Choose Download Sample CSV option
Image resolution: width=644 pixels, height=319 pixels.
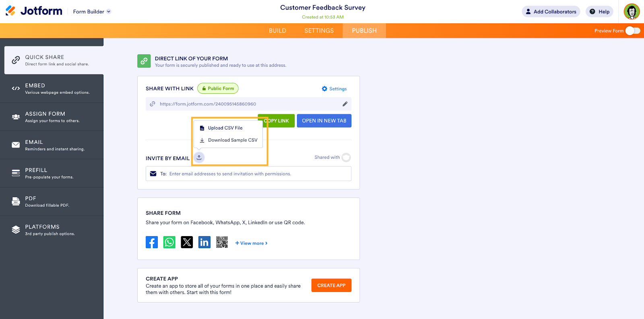232,140
